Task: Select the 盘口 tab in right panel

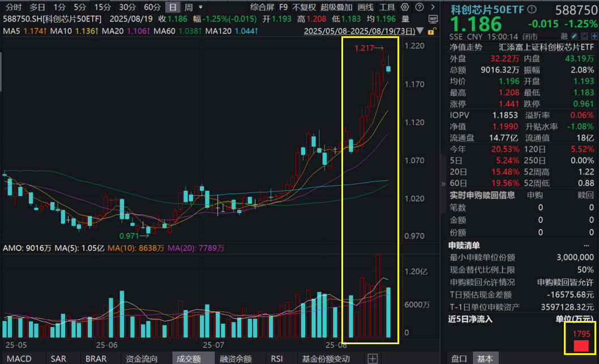Action: 459,358
